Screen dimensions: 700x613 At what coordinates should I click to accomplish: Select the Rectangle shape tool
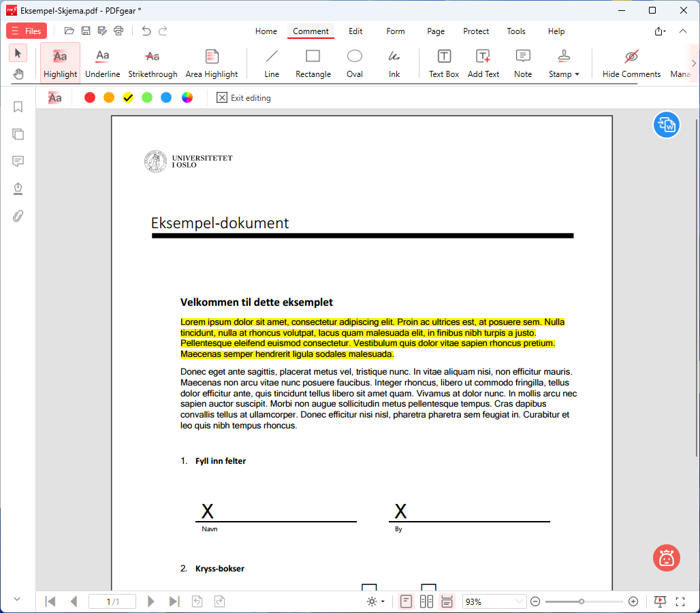click(x=313, y=63)
